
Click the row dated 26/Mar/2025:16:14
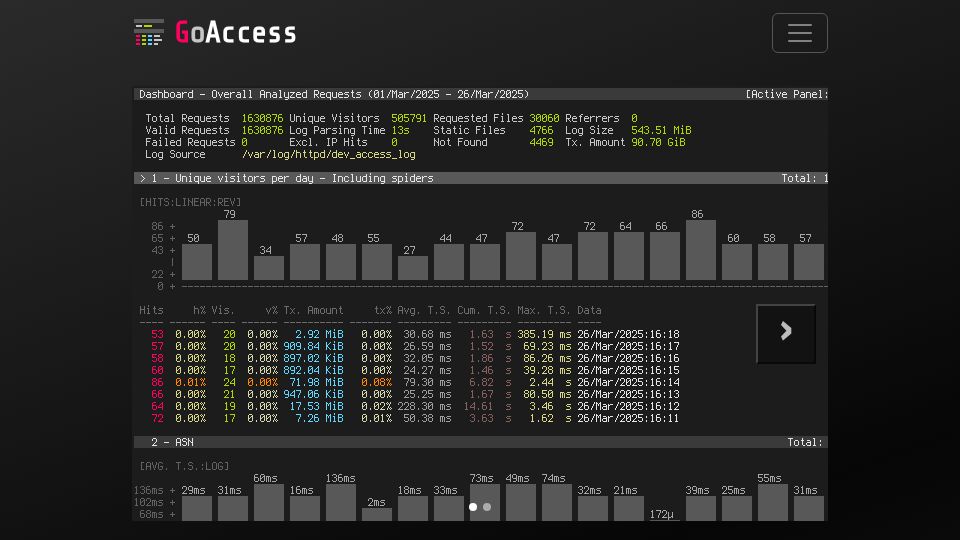415,382
